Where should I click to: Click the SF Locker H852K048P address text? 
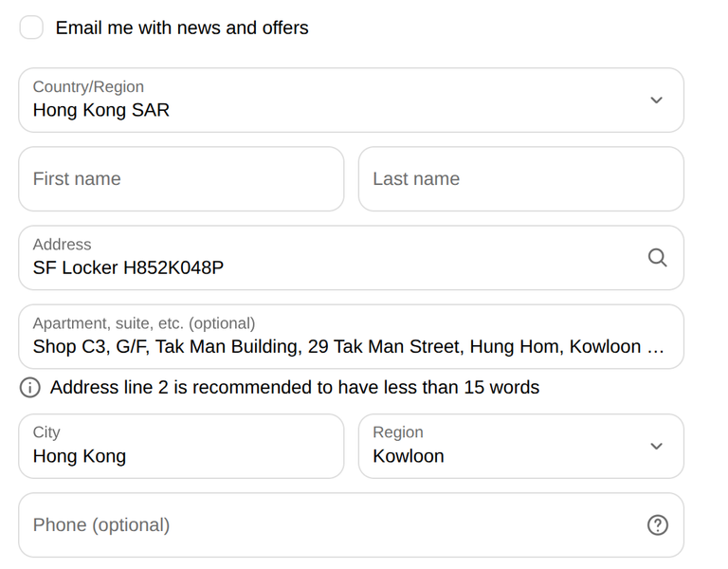tap(128, 267)
